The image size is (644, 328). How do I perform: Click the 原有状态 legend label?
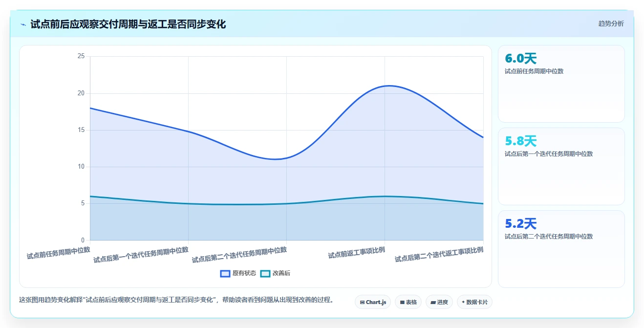(244, 273)
